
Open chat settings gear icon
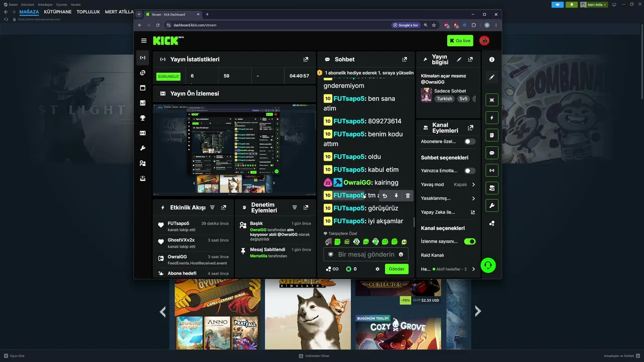[x=377, y=269]
